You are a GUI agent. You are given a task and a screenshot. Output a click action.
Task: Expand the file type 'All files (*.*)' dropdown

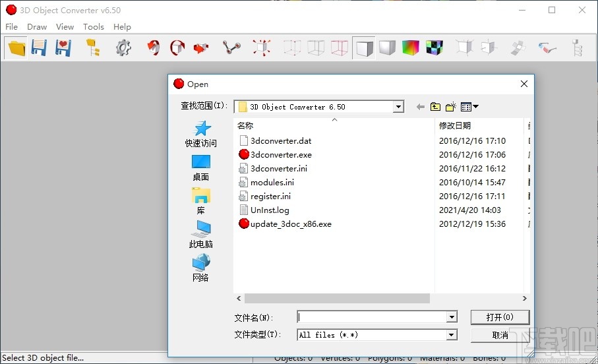[x=452, y=335]
